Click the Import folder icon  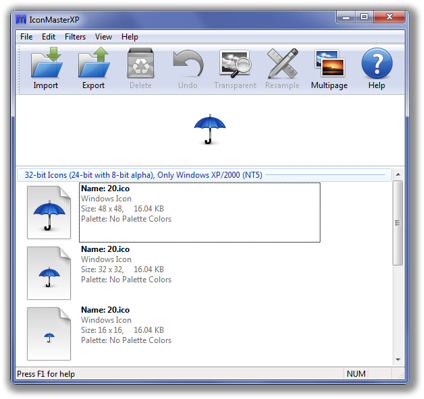pyautogui.click(x=46, y=63)
